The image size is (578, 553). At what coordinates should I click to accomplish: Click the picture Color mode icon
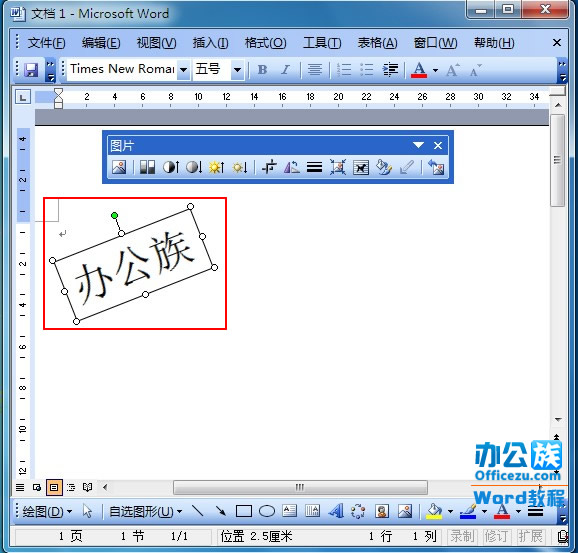[x=147, y=167]
